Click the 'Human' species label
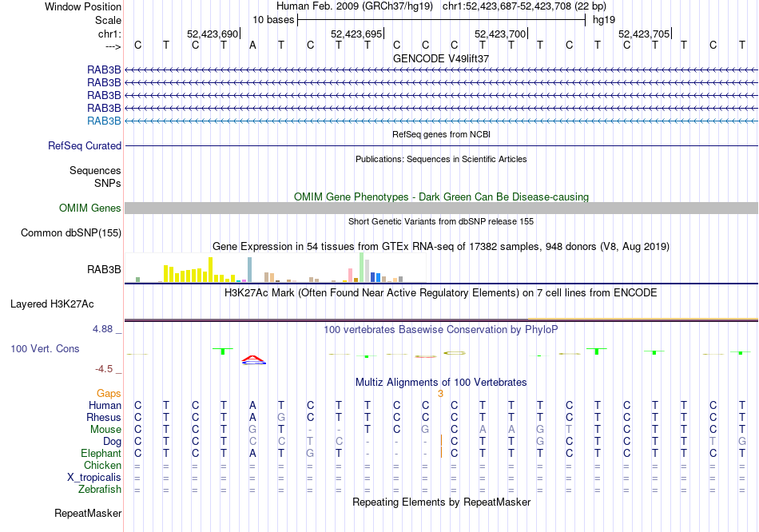 [105, 405]
